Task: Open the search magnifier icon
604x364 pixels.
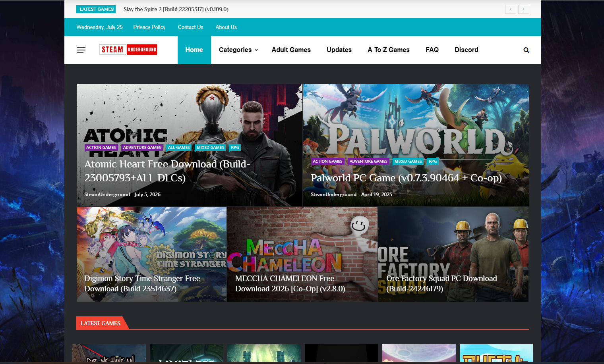Action: pos(526,50)
